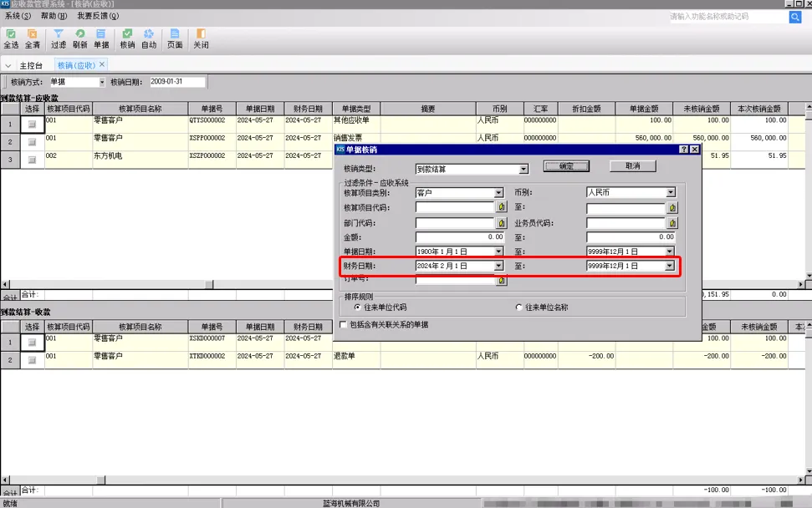
Task: Click the search box for function name
Action: [x=728, y=17]
